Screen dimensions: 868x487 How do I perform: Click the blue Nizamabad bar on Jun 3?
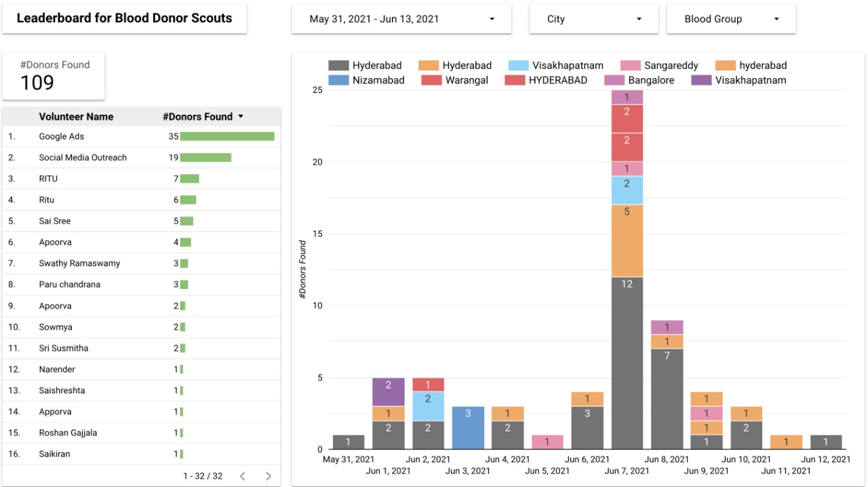click(x=468, y=427)
